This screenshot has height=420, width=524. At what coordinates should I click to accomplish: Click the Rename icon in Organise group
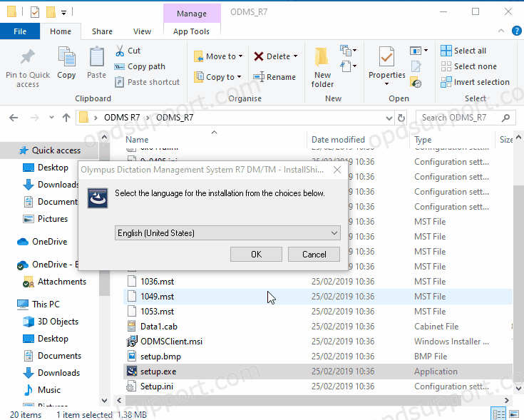click(259, 77)
